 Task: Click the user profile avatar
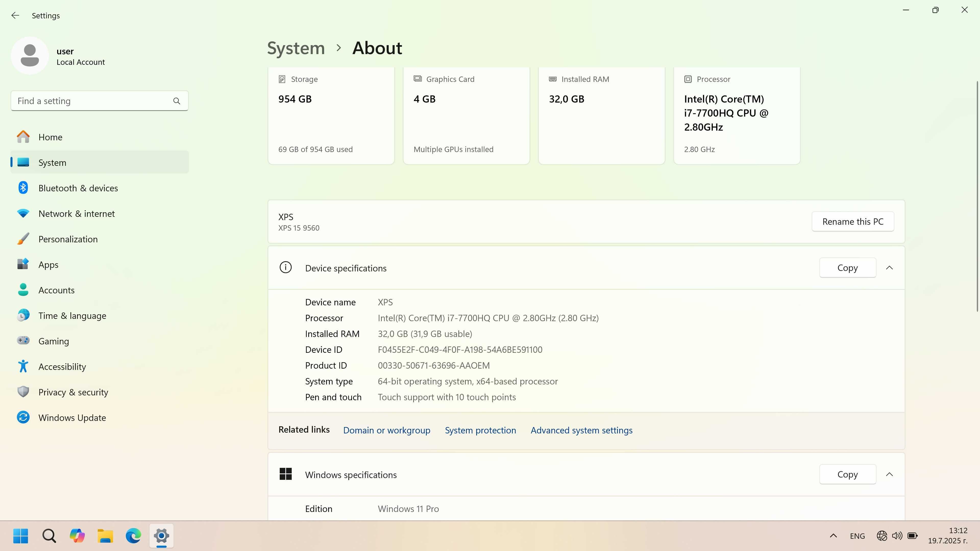(x=30, y=56)
